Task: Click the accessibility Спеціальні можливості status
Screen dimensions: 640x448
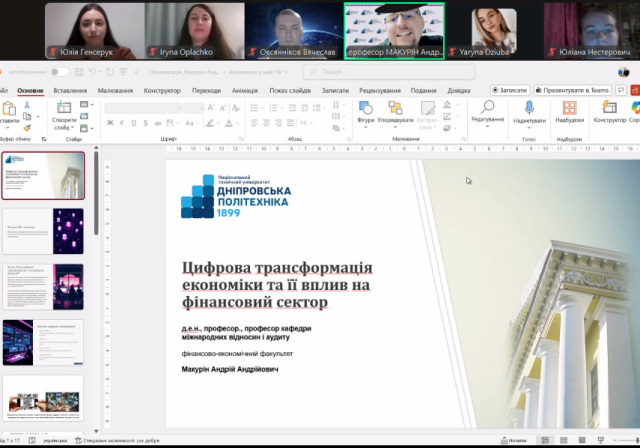Action: (118, 441)
